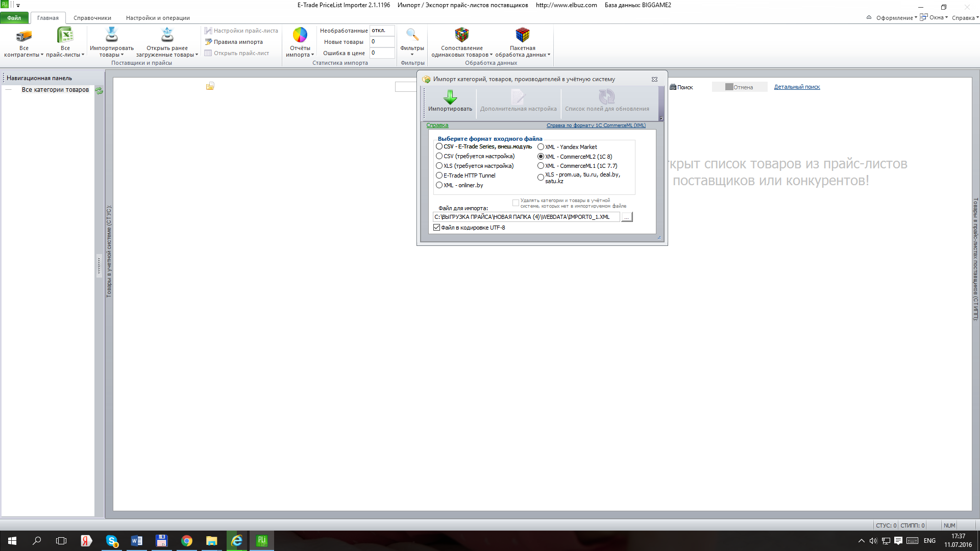Open Правила импорта in the ribbon
Image resolution: width=980 pixels, height=551 pixels.
[234, 42]
